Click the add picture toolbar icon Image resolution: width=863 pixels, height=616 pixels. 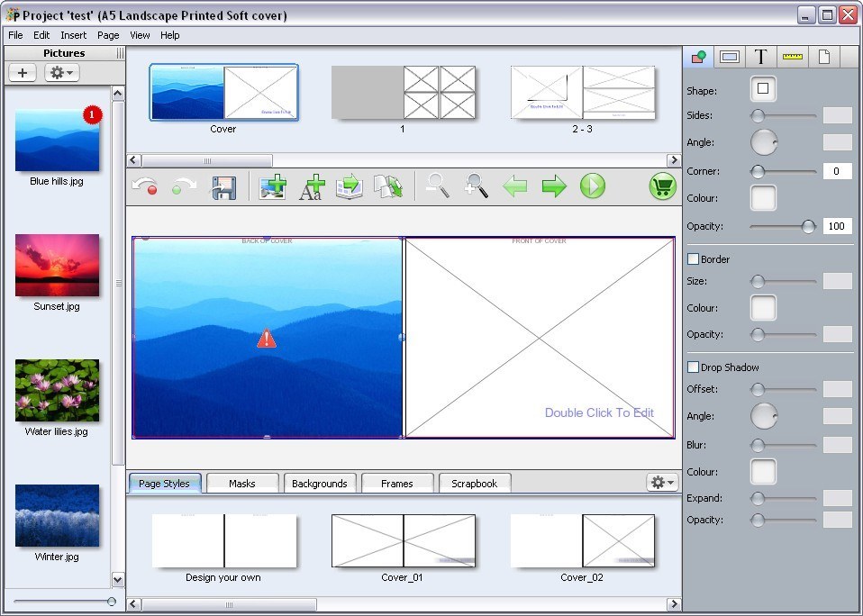click(x=272, y=186)
